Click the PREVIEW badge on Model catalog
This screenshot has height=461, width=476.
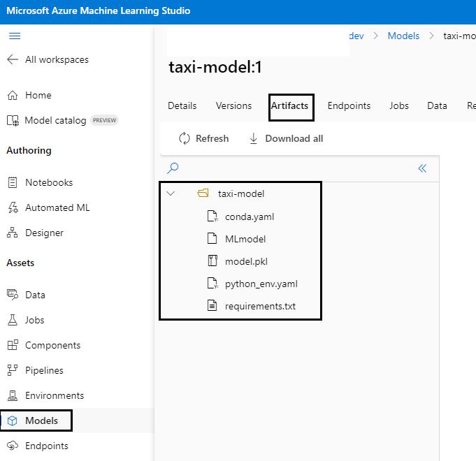tap(104, 120)
